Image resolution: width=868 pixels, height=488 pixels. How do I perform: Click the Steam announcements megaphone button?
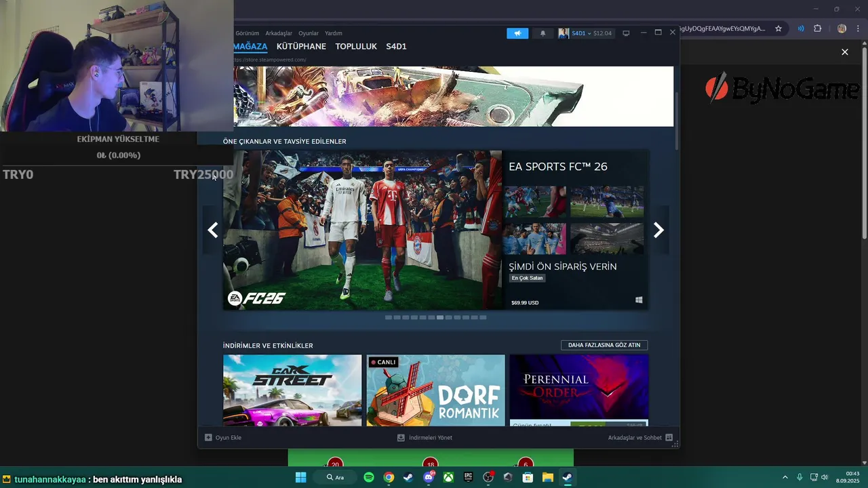[x=517, y=33]
